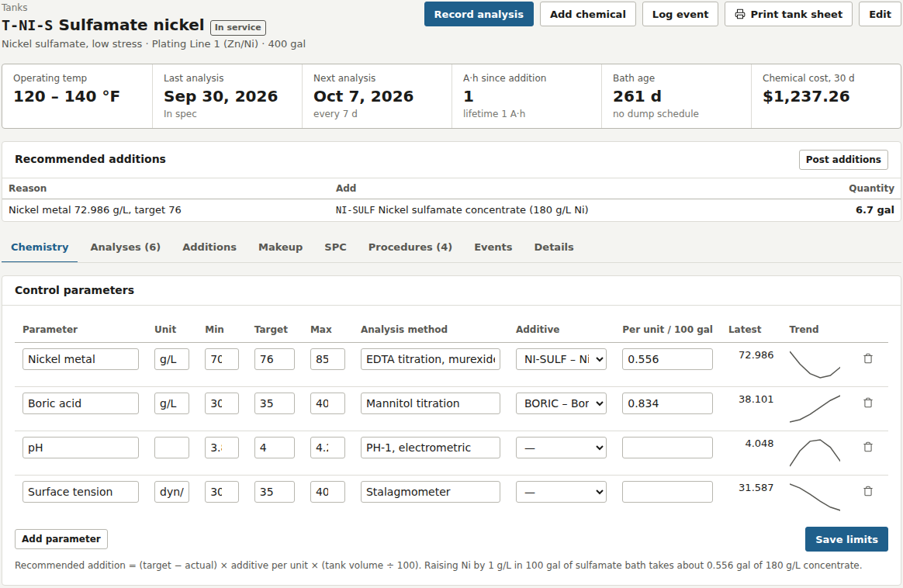This screenshot has width=903, height=588.
Task: Delete the Surface tension parameter row
Action: [x=868, y=492]
